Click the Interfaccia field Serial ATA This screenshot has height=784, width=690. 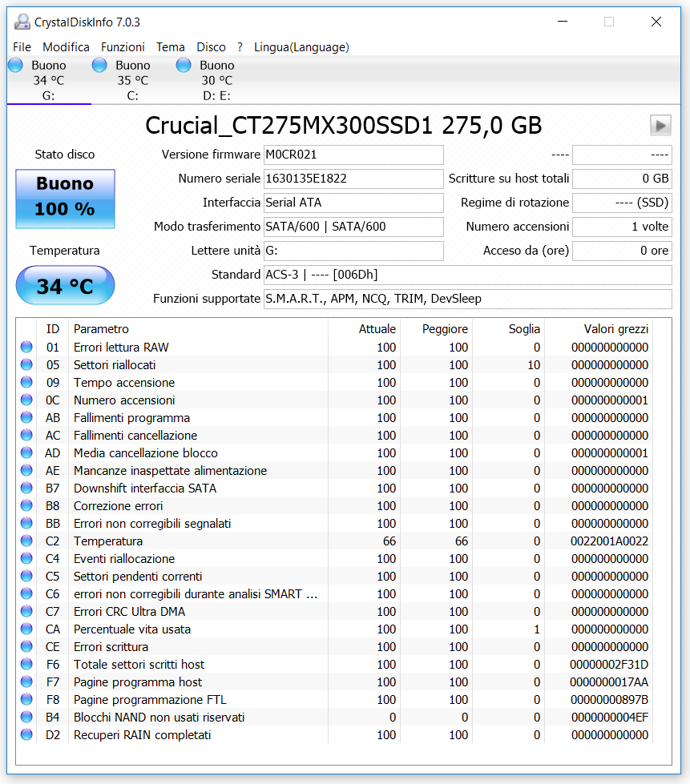[x=353, y=203]
